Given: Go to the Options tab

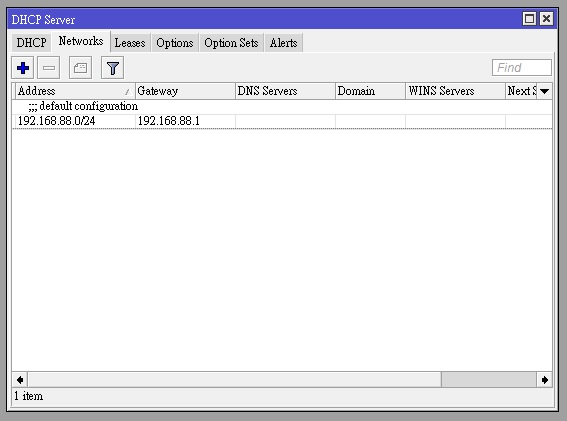Looking at the screenshot, I should click(175, 43).
